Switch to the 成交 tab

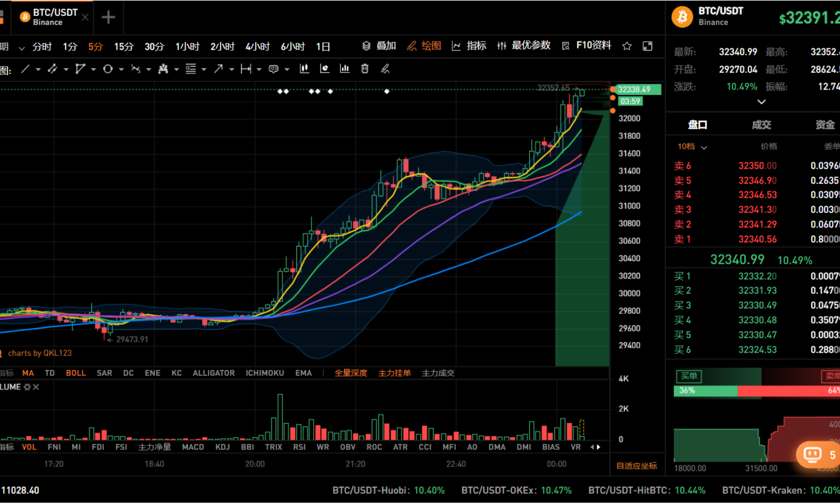[x=761, y=125]
